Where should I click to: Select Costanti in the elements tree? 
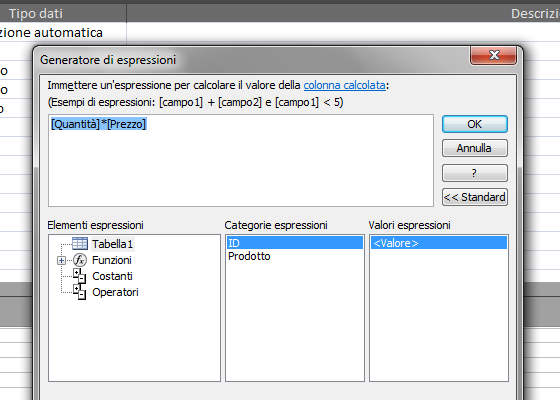point(112,276)
